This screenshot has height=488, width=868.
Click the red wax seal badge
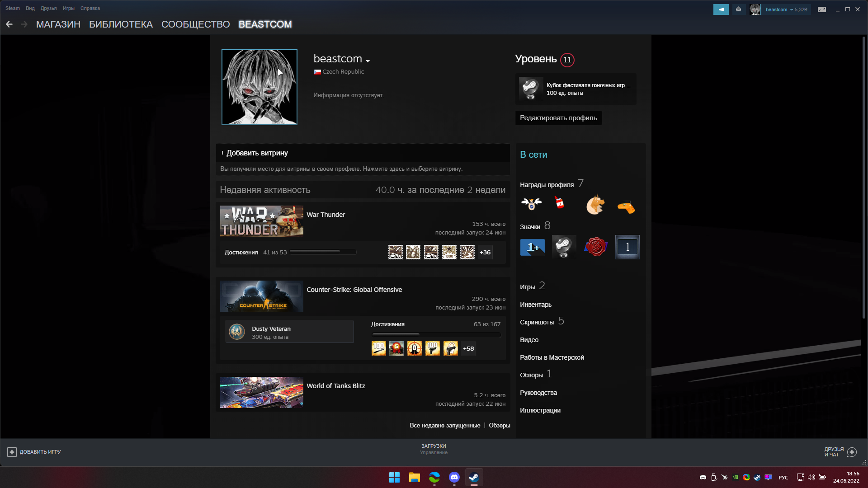[x=595, y=247]
